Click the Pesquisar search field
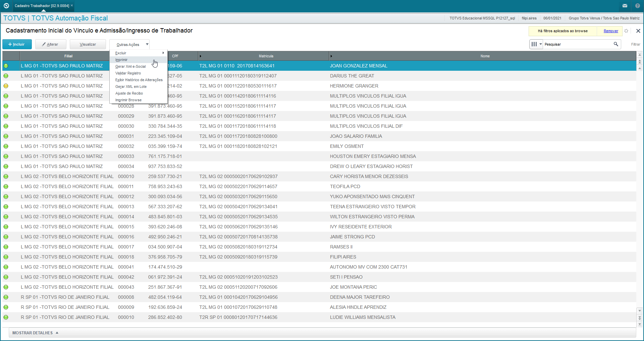Image resolution: width=644 pixels, height=341 pixels. pos(578,44)
